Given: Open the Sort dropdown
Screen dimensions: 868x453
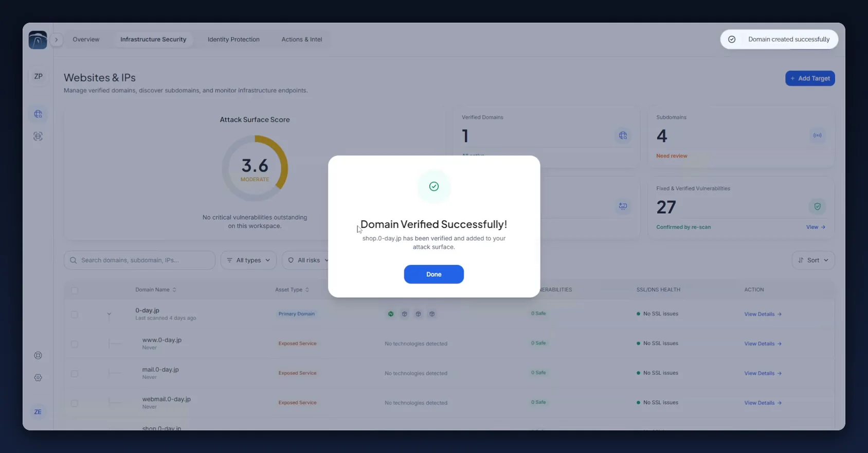Looking at the screenshot, I should click(x=813, y=260).
